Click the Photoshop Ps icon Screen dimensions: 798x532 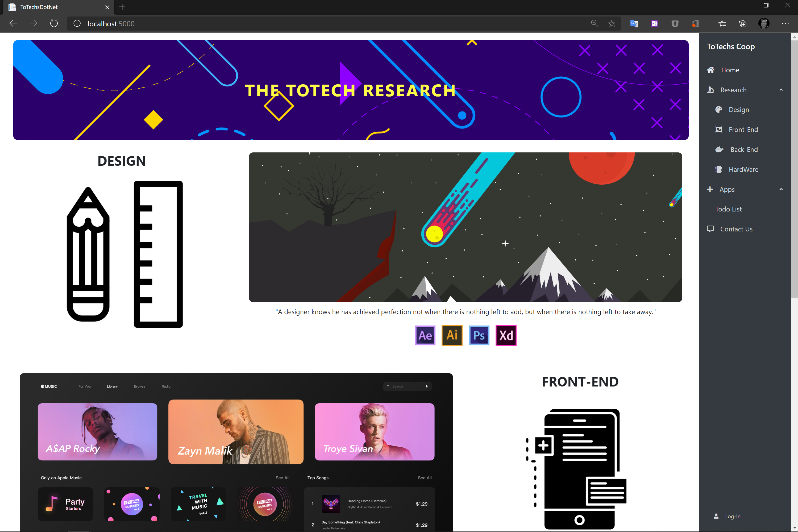(x=479, y=335)
